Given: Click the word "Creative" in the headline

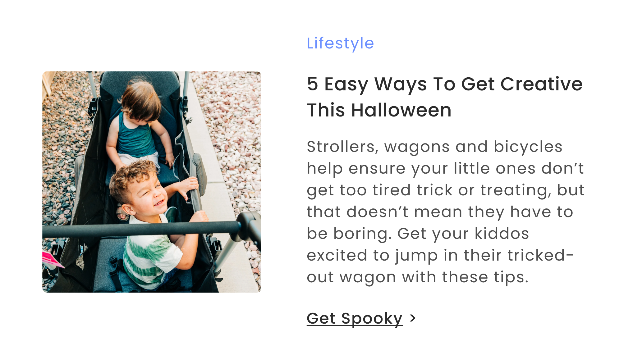Looking at the screenshot, I should point(541,84).
